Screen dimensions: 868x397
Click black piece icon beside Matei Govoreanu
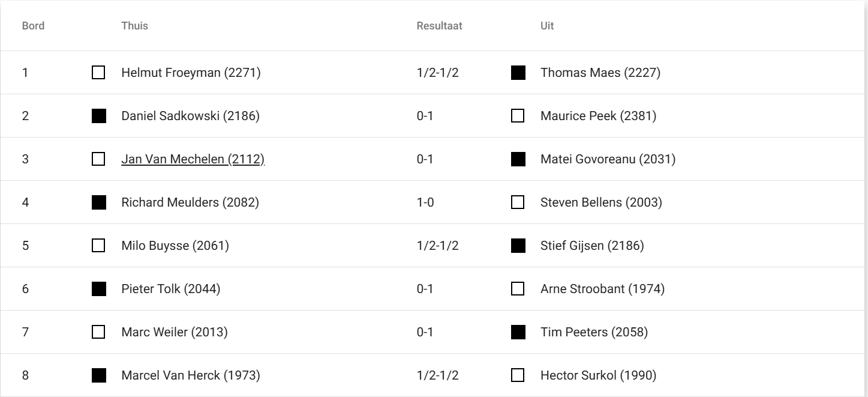point(518,159)
